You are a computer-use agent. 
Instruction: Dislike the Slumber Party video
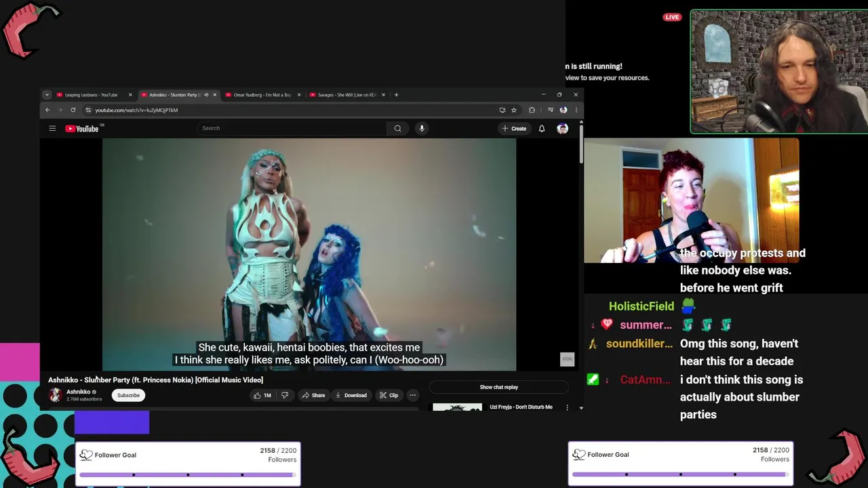click(285, 395)
